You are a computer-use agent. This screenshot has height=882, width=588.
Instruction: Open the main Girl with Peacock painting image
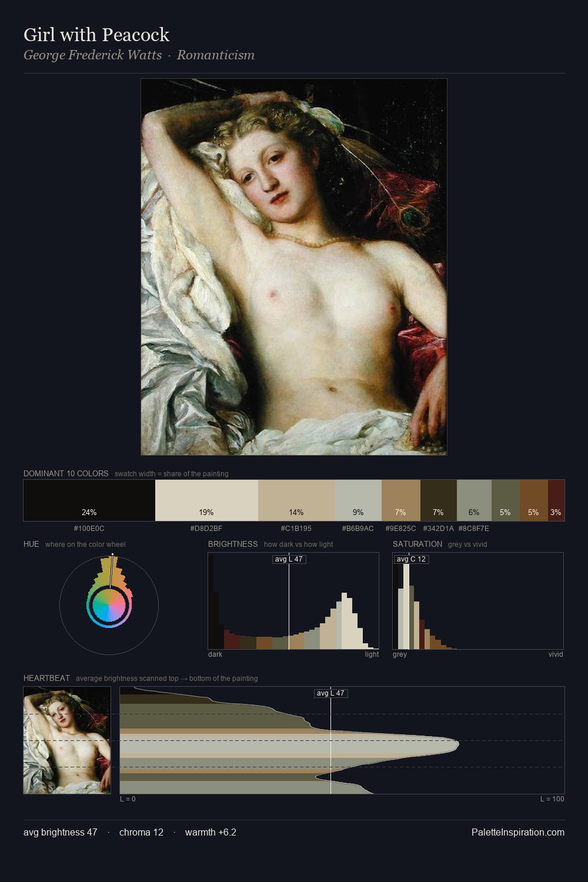tap(294, 267)
